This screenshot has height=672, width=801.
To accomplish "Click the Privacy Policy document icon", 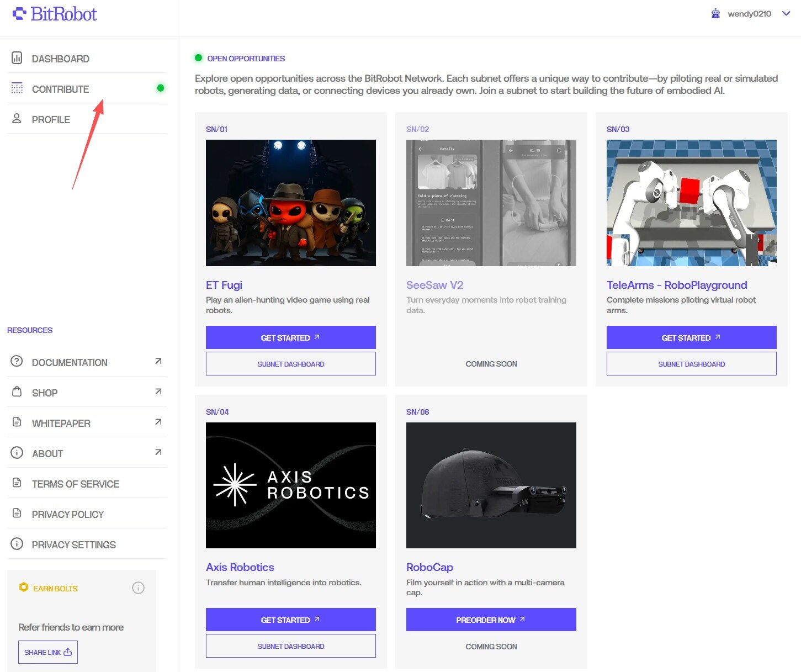I will click(17, 513).
